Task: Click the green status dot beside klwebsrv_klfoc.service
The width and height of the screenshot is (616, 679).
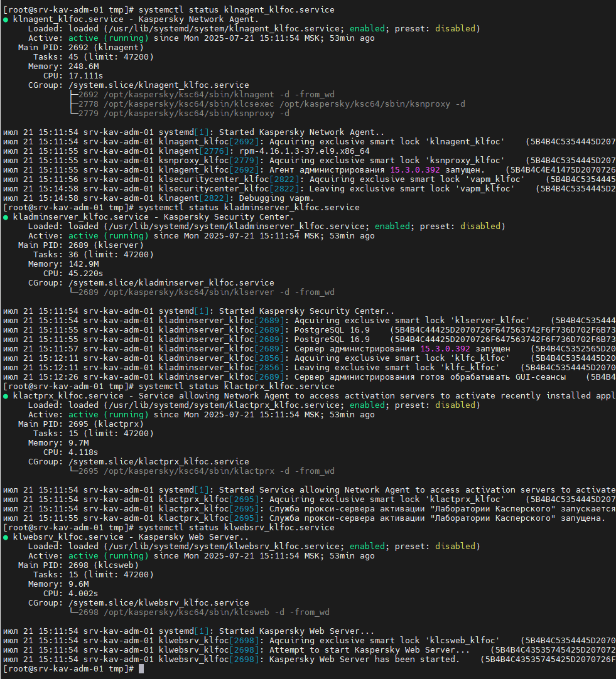Action: click(x=6, y=537)
